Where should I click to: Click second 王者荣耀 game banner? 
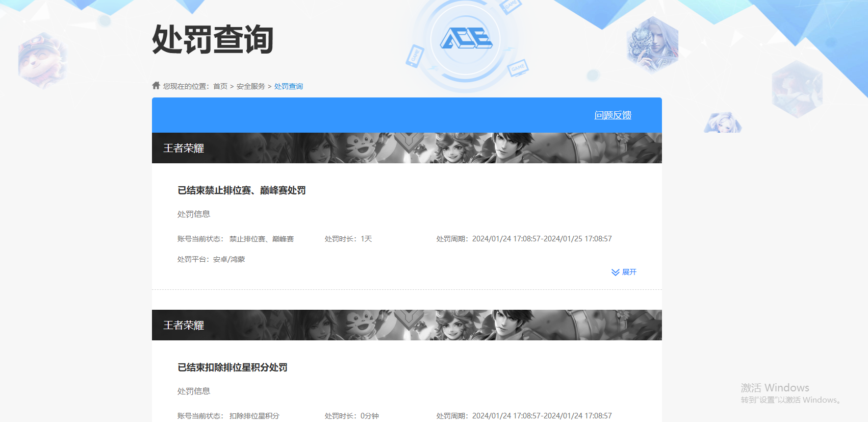[x=407, y=325]
